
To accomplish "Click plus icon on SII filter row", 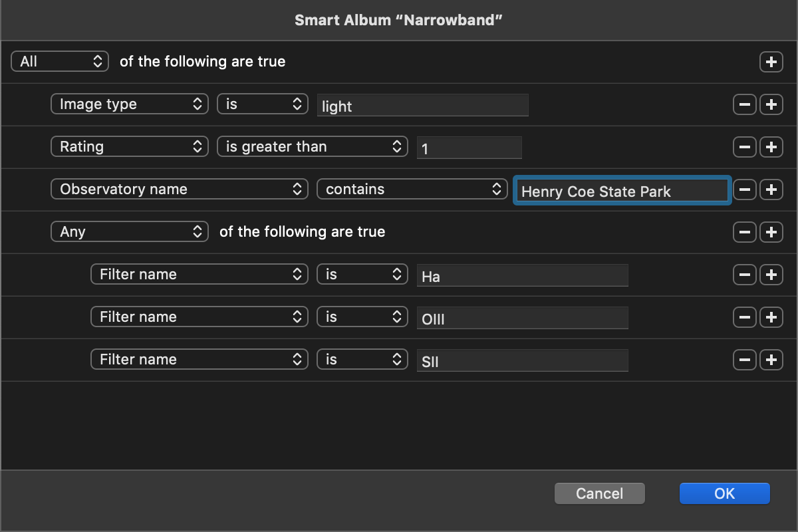I will pyautogui.click(x=771, y=360).
